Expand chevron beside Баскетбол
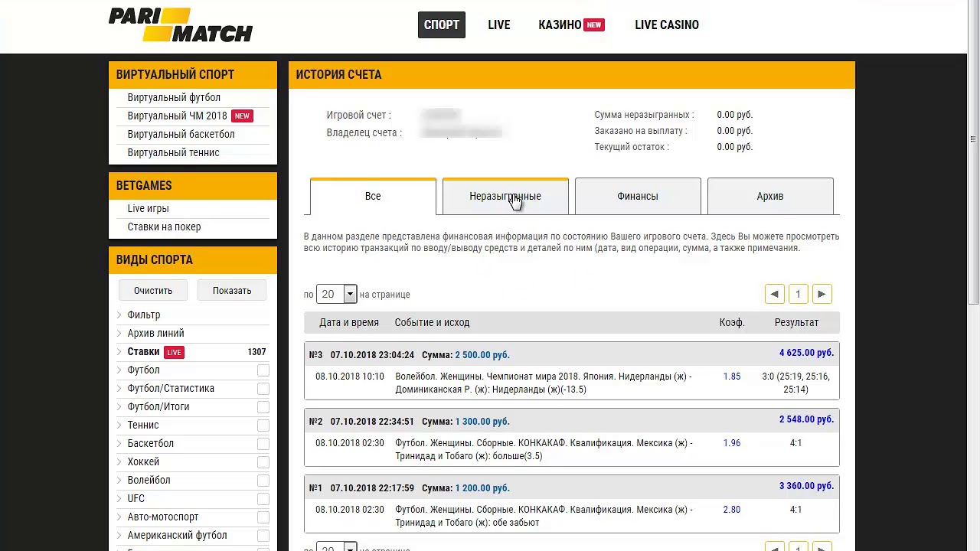Screen dimensions: 980x551 [119, 443]
